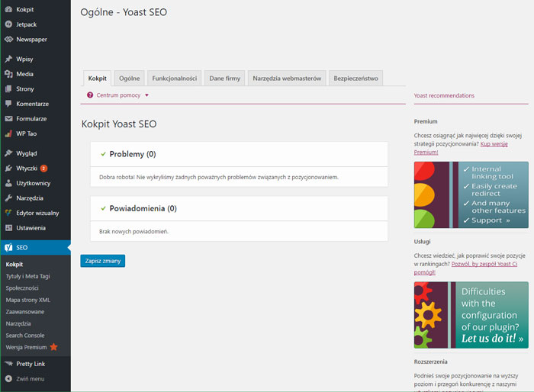The image size is (534, 392).
Task: Select the Bezpieczeństwo tab
Action: point(356,79)
